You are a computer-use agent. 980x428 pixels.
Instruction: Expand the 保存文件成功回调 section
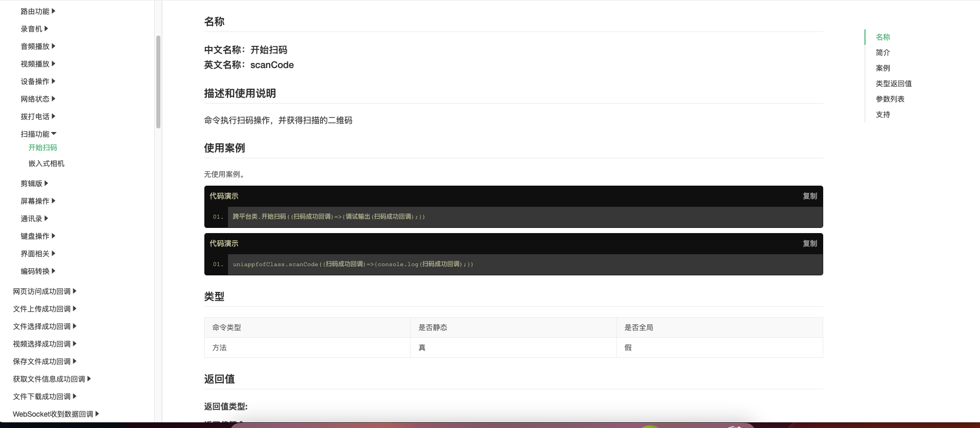(44, 361)
